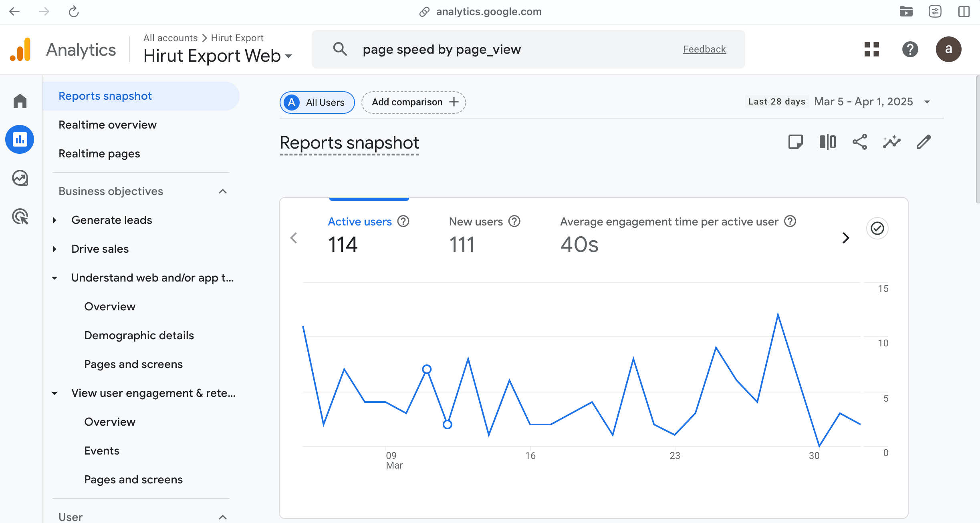Select the New users metric tab
The height and width of the screenshot is (523, 980).
coord(485,234)
